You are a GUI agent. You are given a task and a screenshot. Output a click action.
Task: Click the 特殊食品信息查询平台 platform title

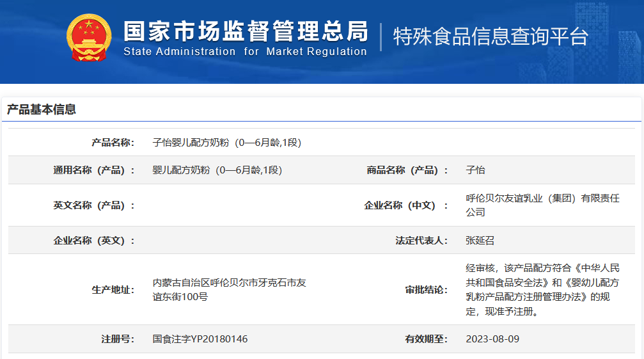[491, 36]
